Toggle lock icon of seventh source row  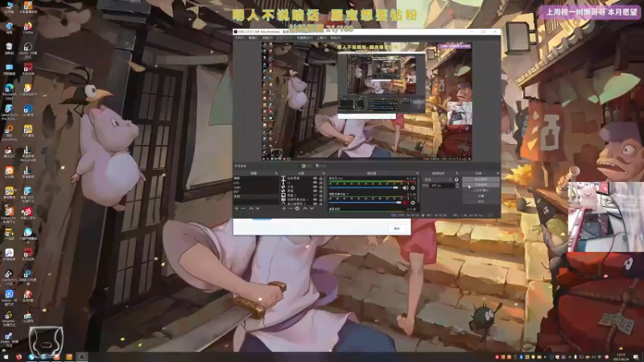coord(320,204)
